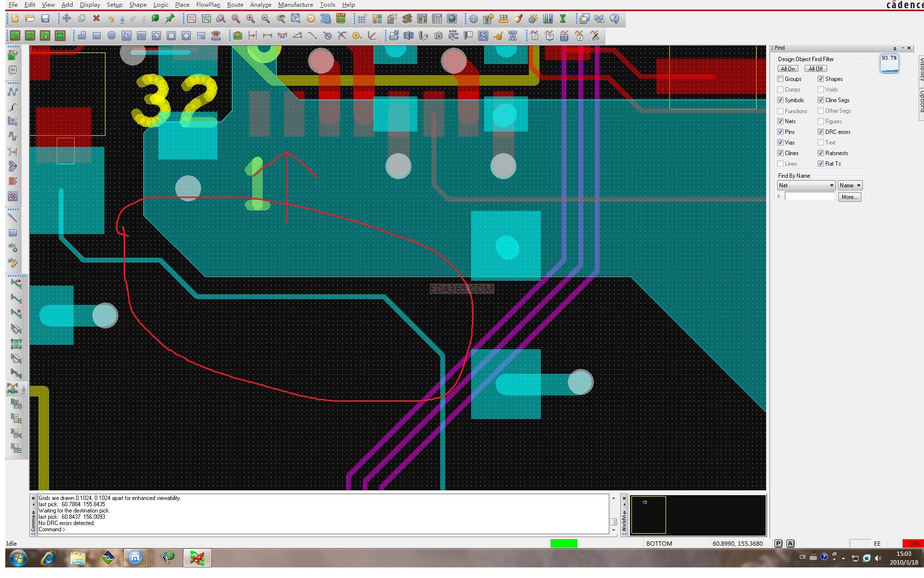Click the Find By Name text field
924x578 pixels.
(x=809, y=197)
